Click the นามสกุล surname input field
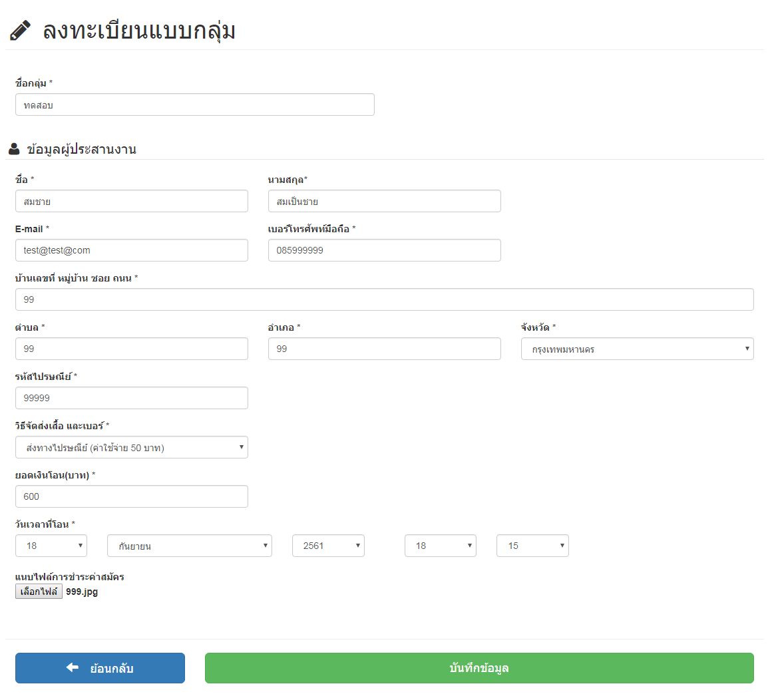This screenshot has height=700, width=772. (x=384, y=201)
